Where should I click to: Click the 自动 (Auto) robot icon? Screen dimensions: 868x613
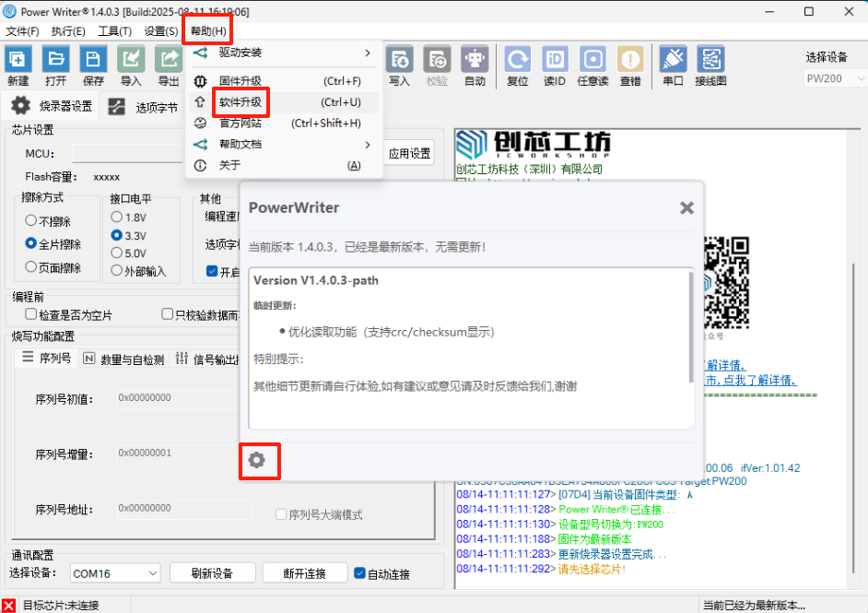(475, 59)
